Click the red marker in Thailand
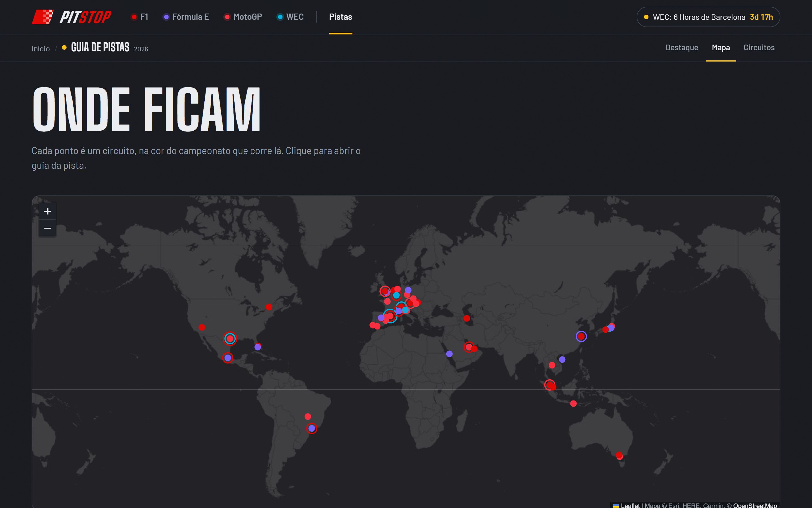Viewport: 812px width, 508px height. tap(551, 365)
